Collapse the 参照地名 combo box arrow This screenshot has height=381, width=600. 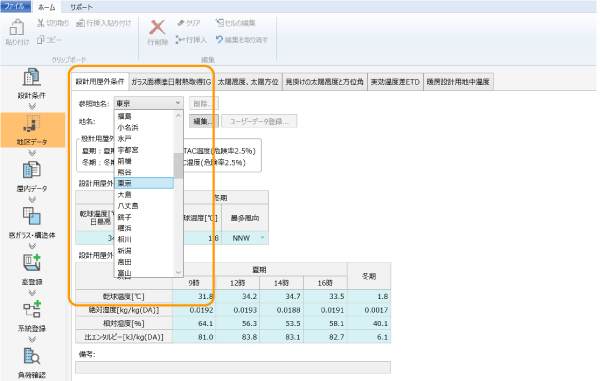pyautogui.click(x=178, y=103)
